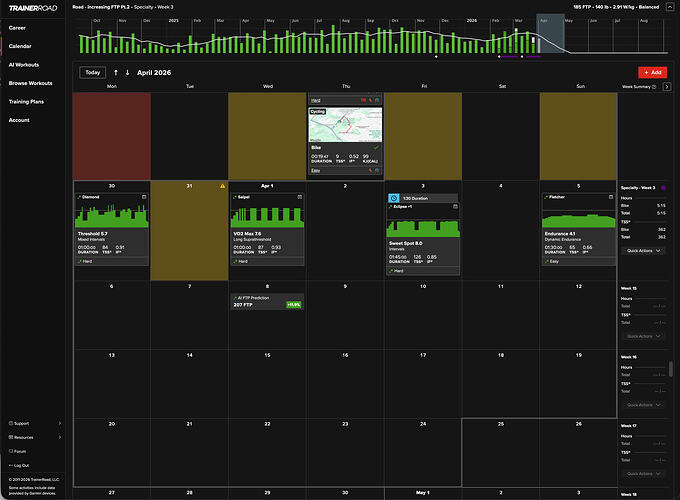Click Log Out
Screen dimensions: 680x500
coord(19,465)
